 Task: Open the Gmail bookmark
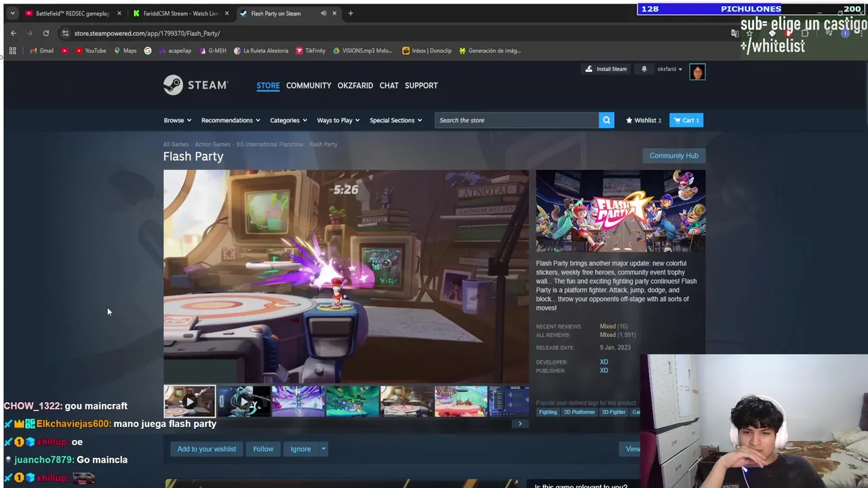pos(41,50)
